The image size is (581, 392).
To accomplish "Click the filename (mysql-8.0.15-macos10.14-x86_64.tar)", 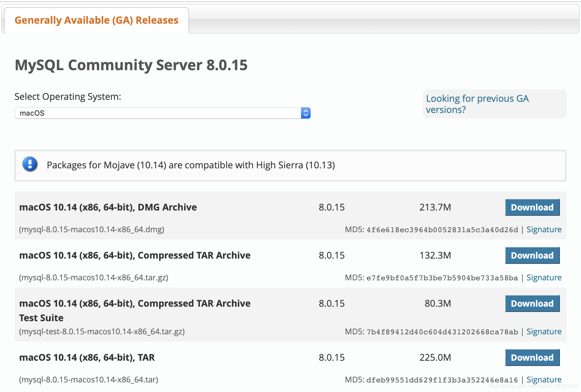I will click(89, 380).
